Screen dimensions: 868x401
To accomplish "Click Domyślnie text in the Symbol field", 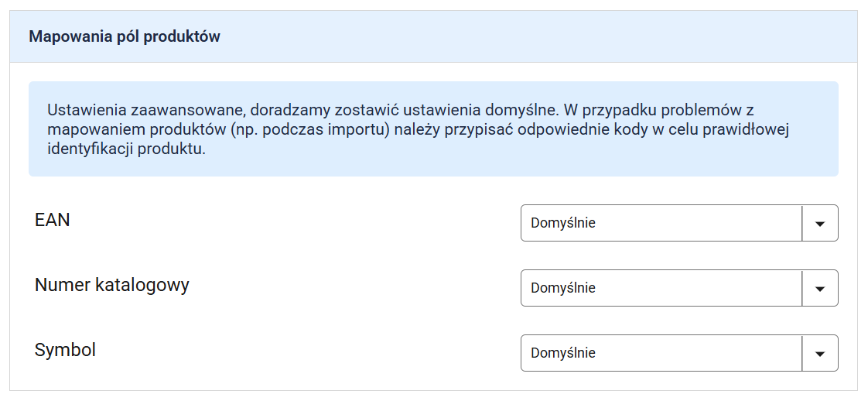I will [562, 353].
